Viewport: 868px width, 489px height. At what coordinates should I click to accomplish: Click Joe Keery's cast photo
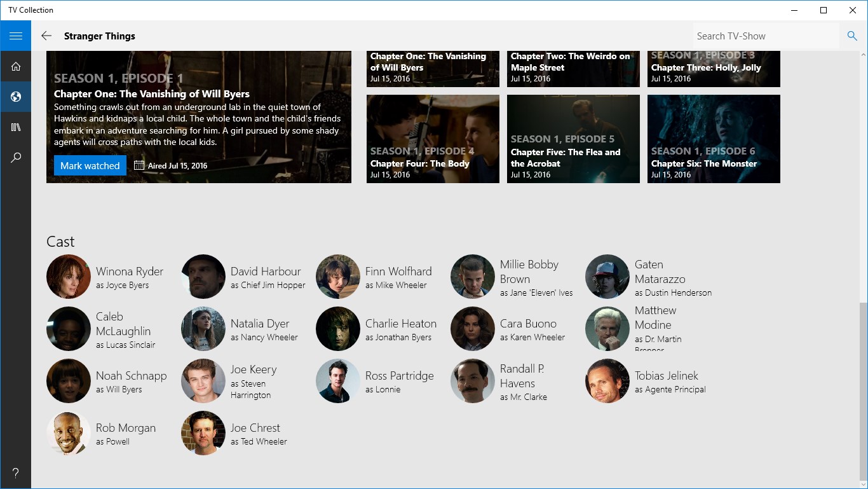point(203,381)
